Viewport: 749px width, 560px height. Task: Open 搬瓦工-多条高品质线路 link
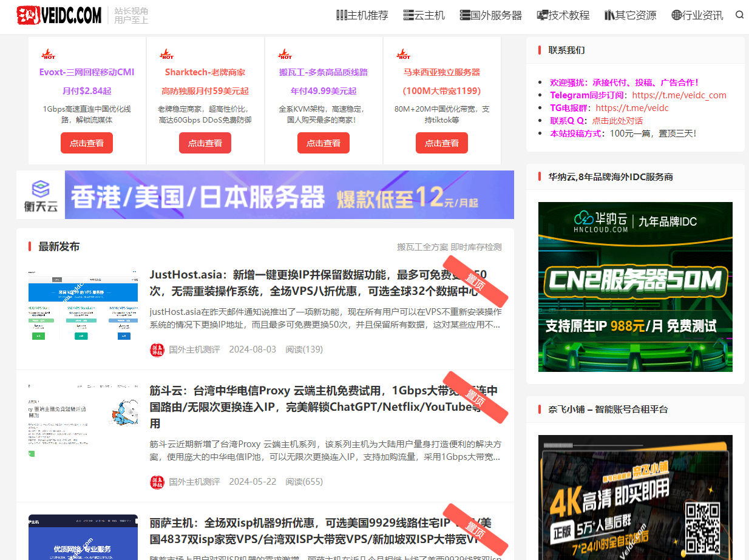(324, 72)
